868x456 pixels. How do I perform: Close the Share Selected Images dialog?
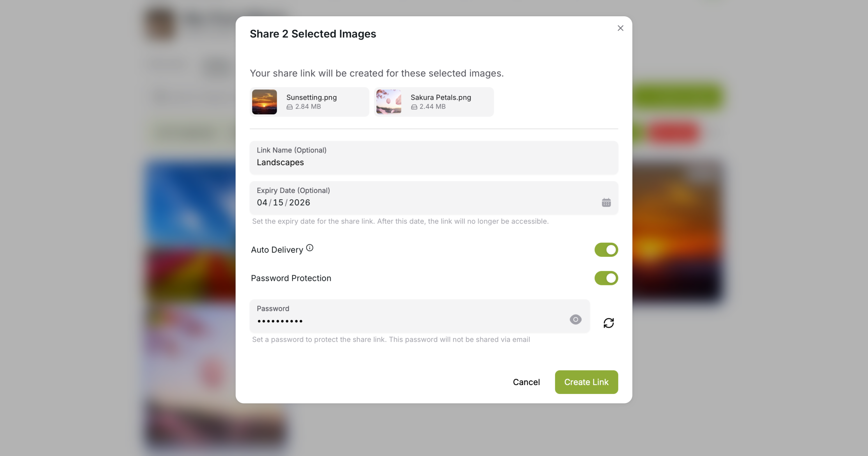click(620, 28)
